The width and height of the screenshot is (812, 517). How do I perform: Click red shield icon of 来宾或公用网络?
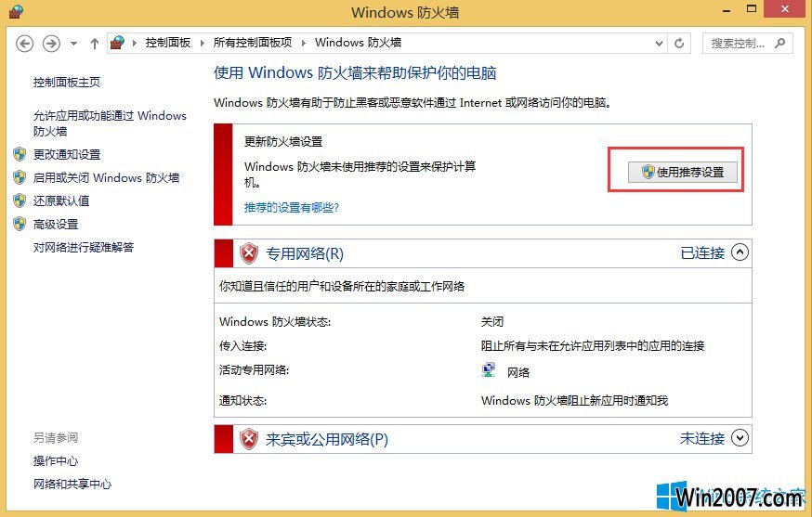pyautogui.click(x=249, y=439)
